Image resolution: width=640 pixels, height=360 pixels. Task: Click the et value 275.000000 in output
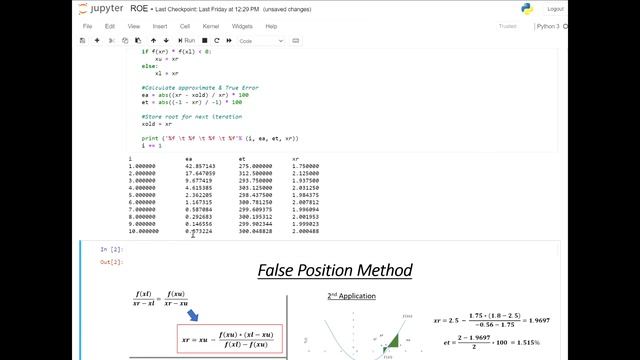click(x=256, y=166)
